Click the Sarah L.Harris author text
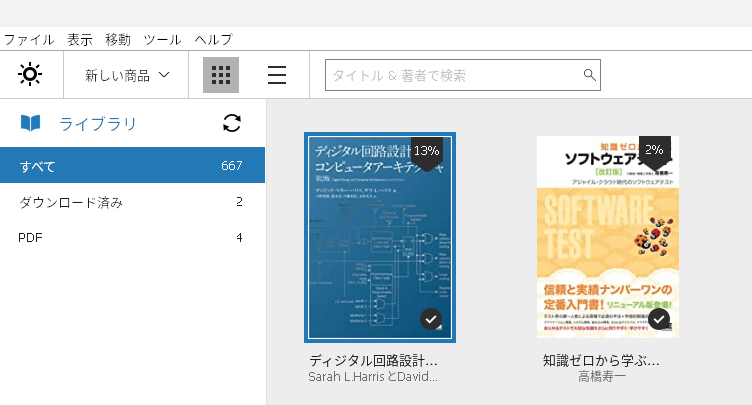The width and height of the screenshot is (752, 405). coord(373,377)
